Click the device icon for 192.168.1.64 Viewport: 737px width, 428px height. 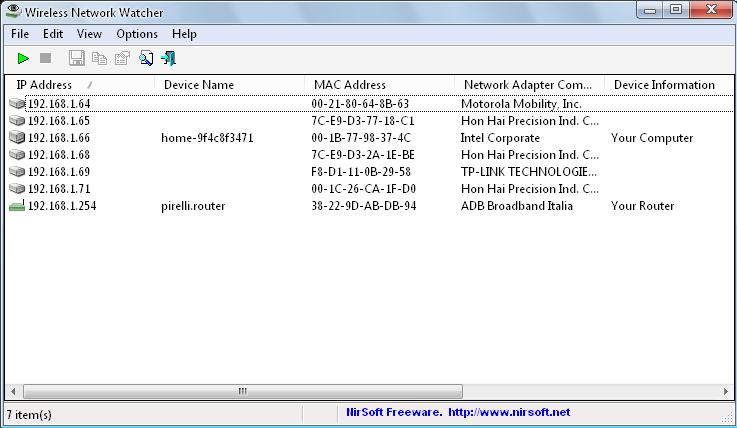tap(17, 103)
